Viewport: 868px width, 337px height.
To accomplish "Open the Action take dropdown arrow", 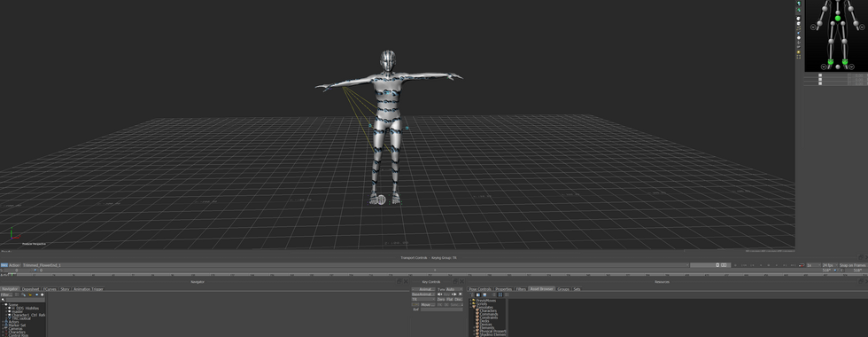I will point(688,265).
